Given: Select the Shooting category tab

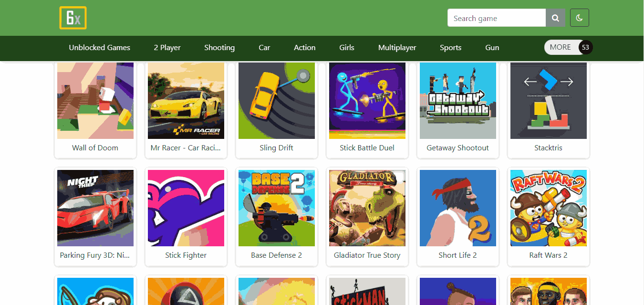Looking at the screenshot, I should point(219,47).
